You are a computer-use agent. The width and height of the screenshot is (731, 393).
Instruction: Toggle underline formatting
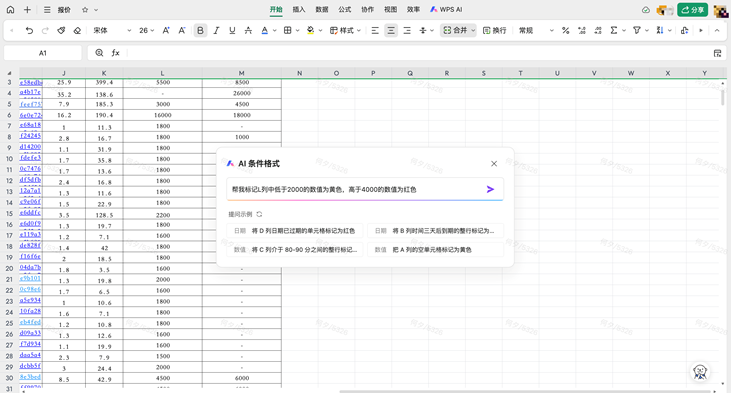click(232, 30)
